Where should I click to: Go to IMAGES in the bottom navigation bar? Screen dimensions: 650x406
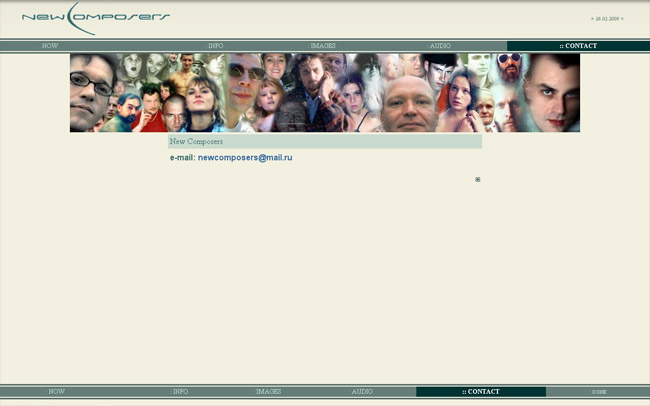[268, 391]
